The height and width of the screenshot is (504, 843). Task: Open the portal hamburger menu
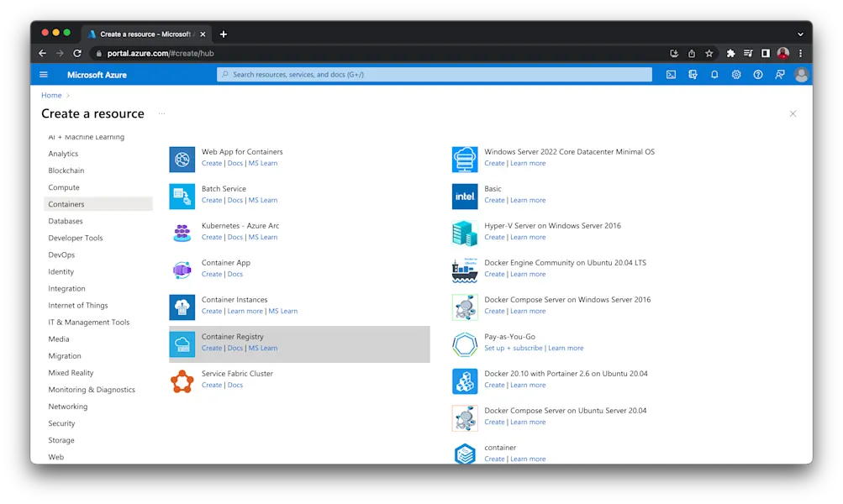pyautogui.click(x=44, y=74)
